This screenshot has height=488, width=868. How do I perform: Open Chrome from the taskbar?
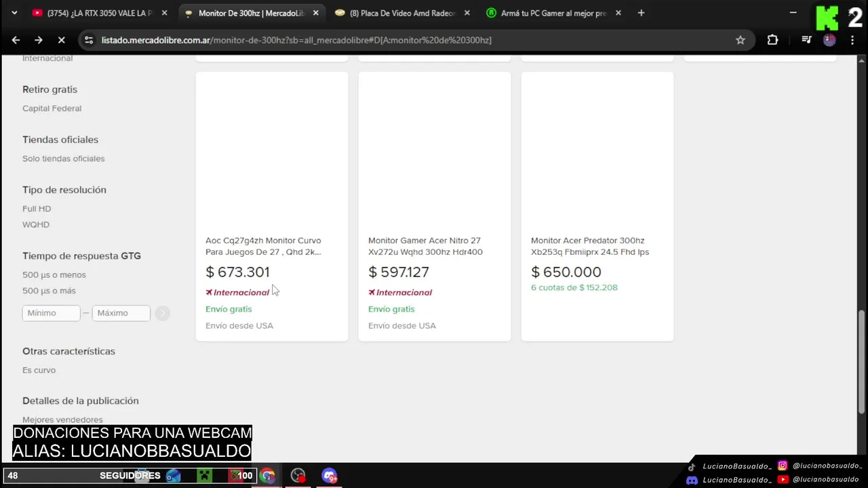pos(267,476)
